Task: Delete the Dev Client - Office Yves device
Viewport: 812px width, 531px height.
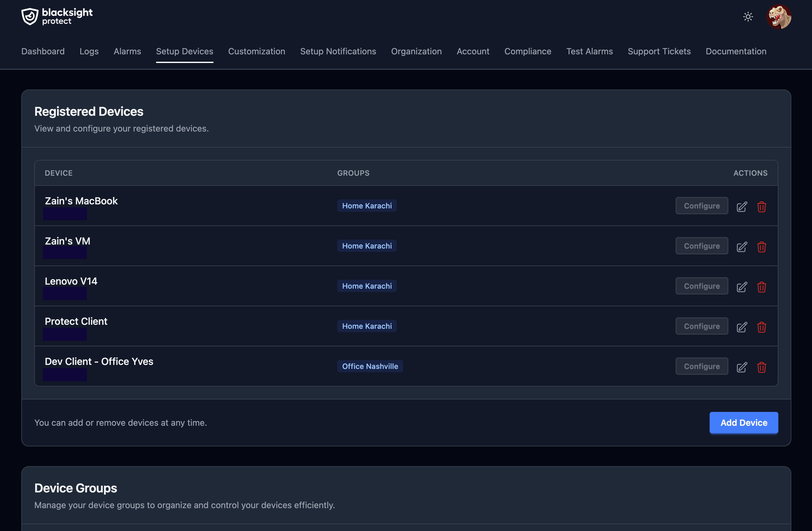Action: click(x=762, y=367)
